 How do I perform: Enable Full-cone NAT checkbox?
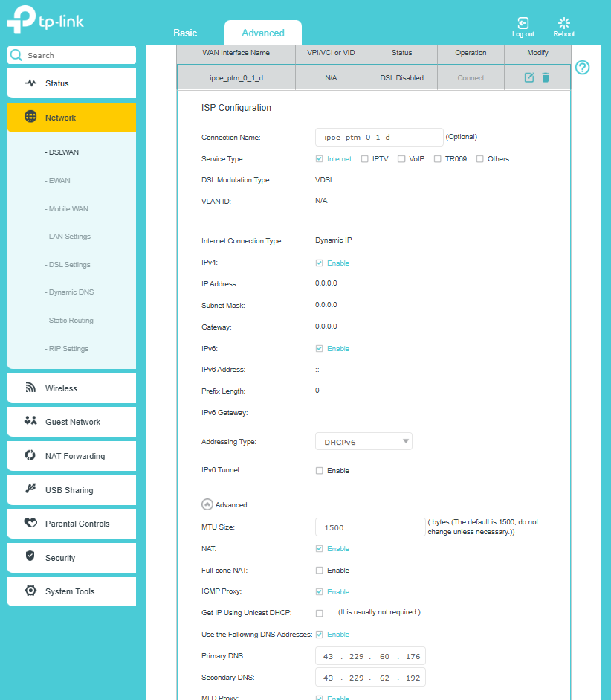pos(320,570)
